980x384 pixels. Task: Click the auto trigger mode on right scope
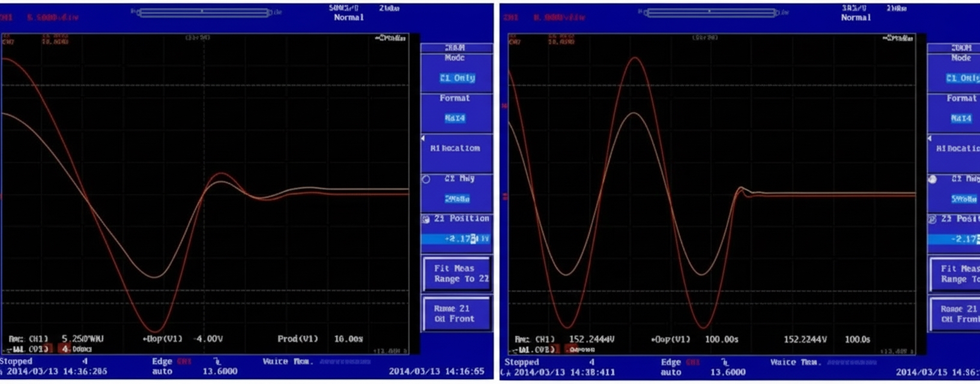(671, 372)
